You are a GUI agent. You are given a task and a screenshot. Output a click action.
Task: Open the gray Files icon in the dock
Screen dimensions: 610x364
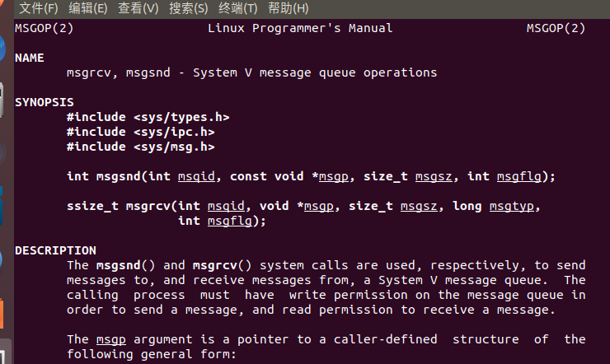coord(2,100)
